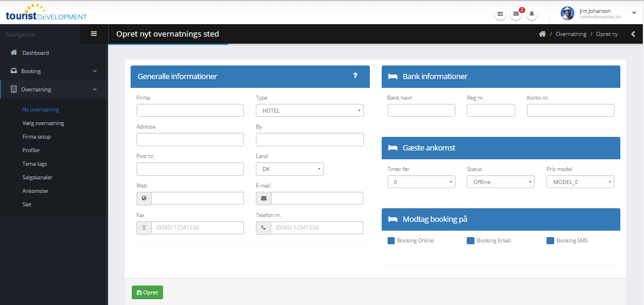Click Overnatning link in breadcrumb
The width and height of the screenshot is (644, 305).
click(x=571, y=34)
